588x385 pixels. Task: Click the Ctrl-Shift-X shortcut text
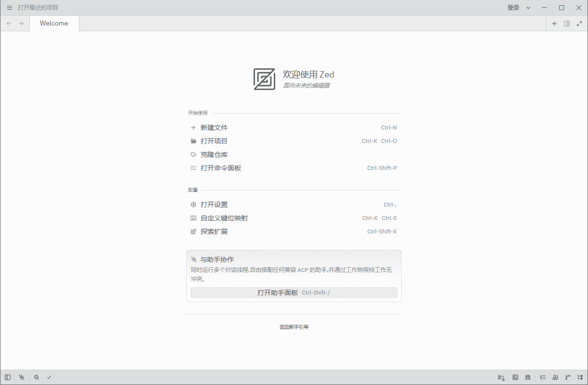(x=382, y=231)
